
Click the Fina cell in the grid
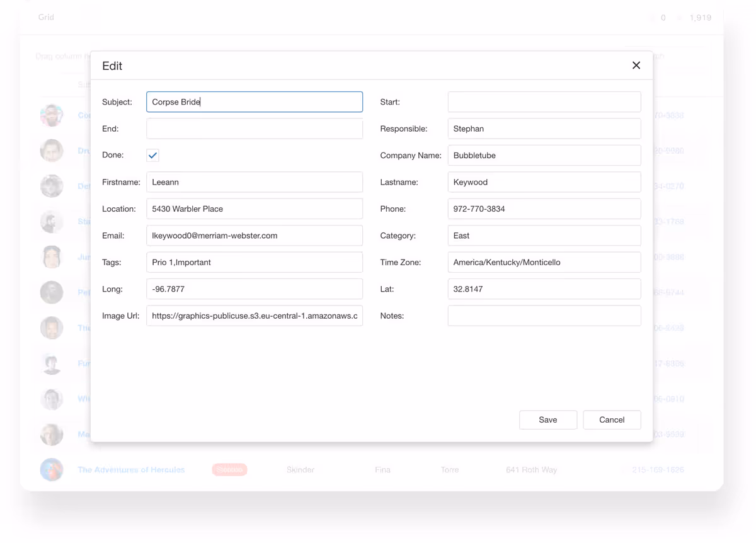click(x=382, y=470)
